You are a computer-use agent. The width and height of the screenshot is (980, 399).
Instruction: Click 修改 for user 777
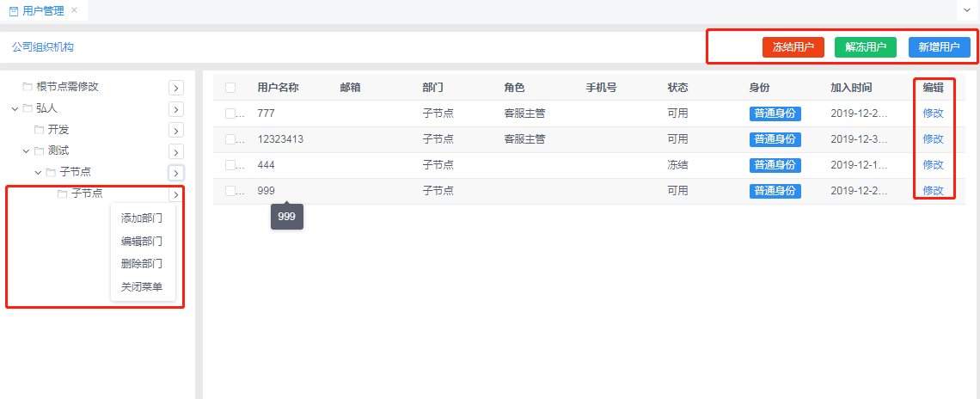tap(933, 114)
